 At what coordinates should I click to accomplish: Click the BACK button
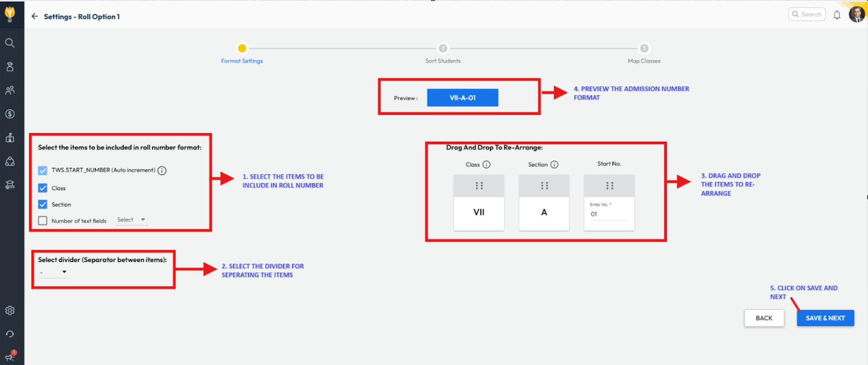point(764,318)
